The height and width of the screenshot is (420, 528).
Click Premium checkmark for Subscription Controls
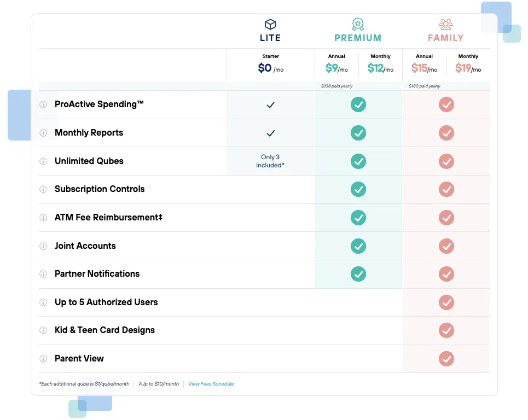click(358, 189)
